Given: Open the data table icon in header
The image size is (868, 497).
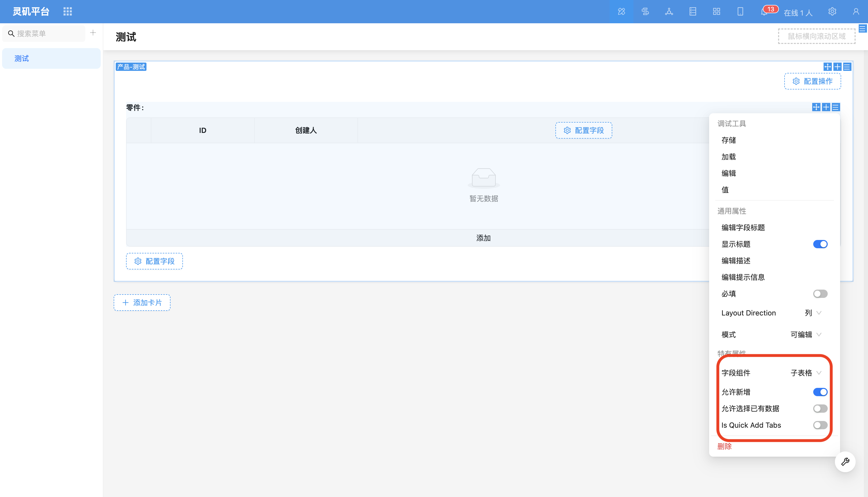Looking at the screenshot, I should pyautogui.click(x=693, y=12).
